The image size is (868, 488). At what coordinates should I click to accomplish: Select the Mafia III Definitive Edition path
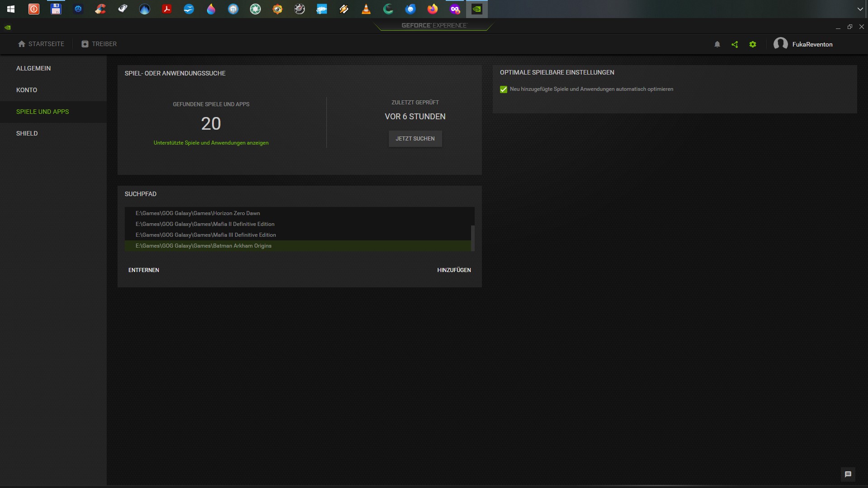(x=298, y=235)
